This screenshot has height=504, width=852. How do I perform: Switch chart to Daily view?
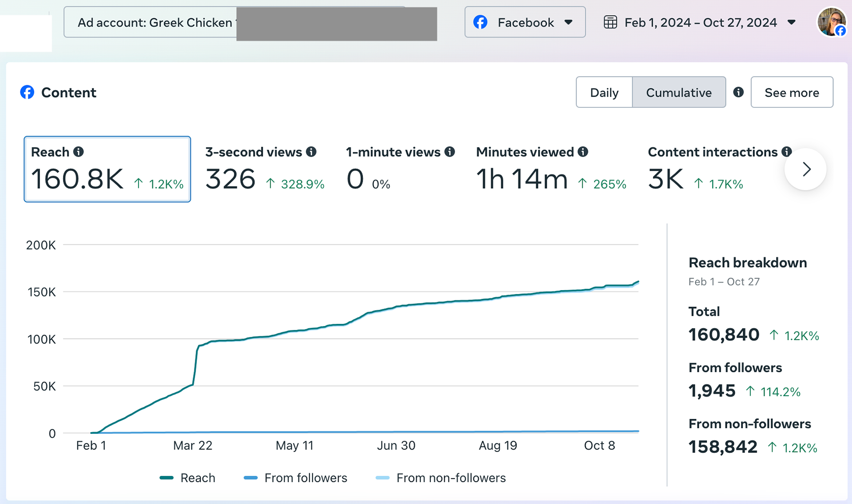604,92
